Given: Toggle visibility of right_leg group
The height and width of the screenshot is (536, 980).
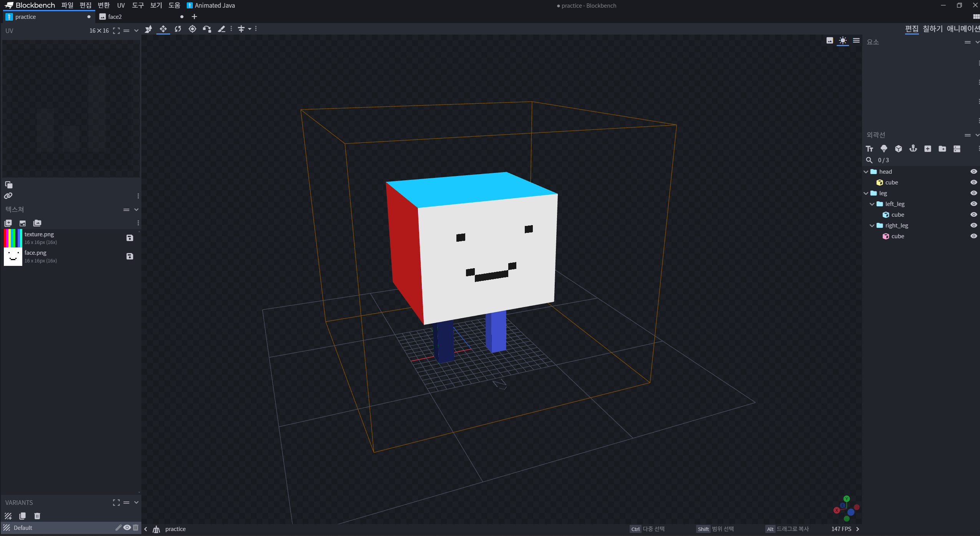Looking at the screenshot, I should [x=973, y=226].
